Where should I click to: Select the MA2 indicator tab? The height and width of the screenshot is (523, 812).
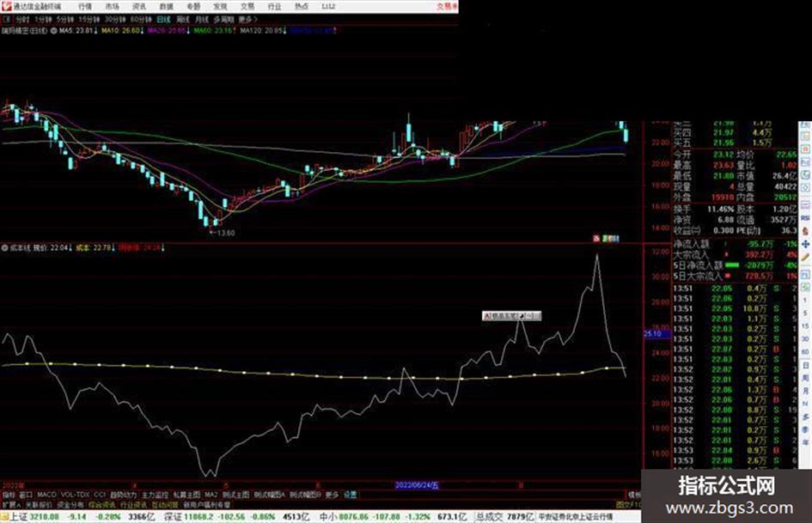[x=211, y=495]
